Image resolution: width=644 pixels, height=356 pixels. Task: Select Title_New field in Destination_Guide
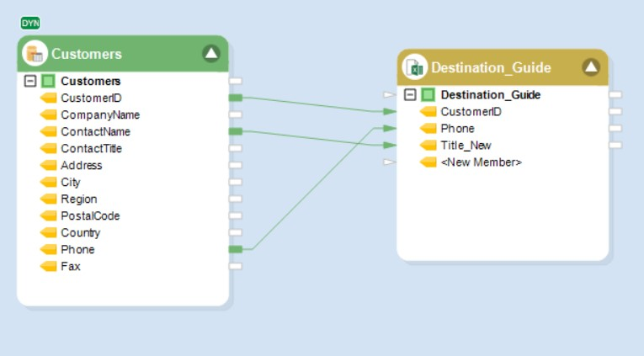(x=466, y=146)
